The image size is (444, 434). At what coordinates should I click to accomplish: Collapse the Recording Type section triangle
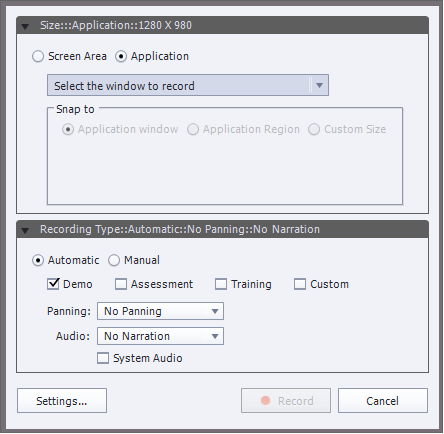click(x=25, y=230)
